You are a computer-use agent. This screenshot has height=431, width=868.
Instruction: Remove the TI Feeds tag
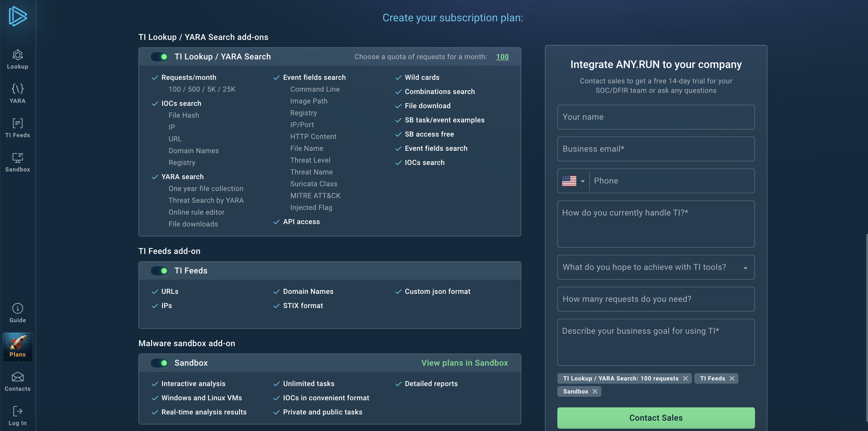click(732, 378)
